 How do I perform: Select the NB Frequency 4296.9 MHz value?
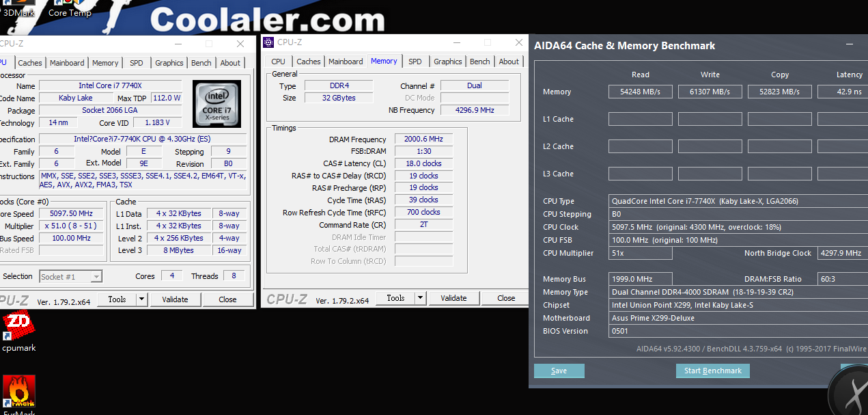pyautogui.click(x=475, y=110)
